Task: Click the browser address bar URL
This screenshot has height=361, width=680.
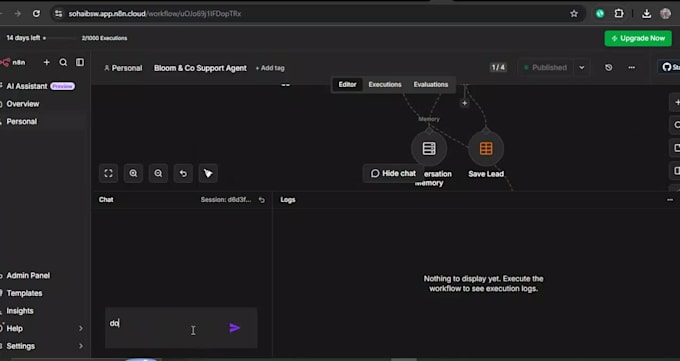Action: point(154,14)
